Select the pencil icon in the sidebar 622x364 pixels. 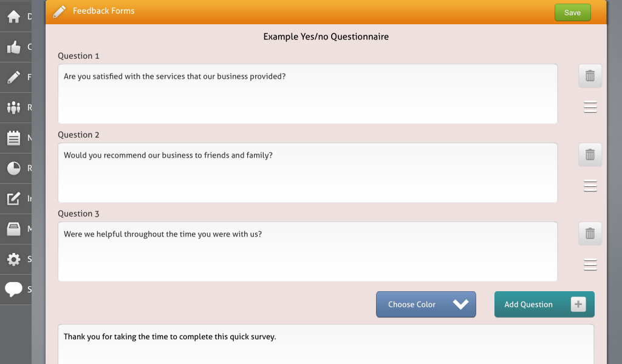(13, 77)
